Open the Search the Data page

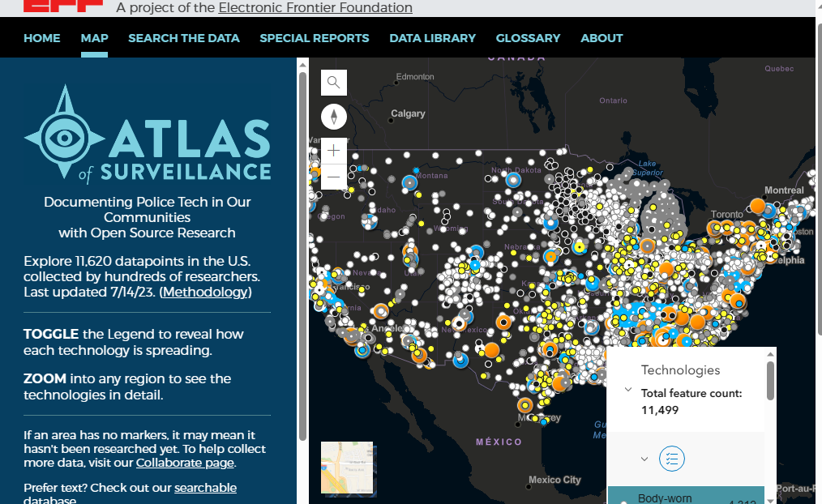coord(184,38)
